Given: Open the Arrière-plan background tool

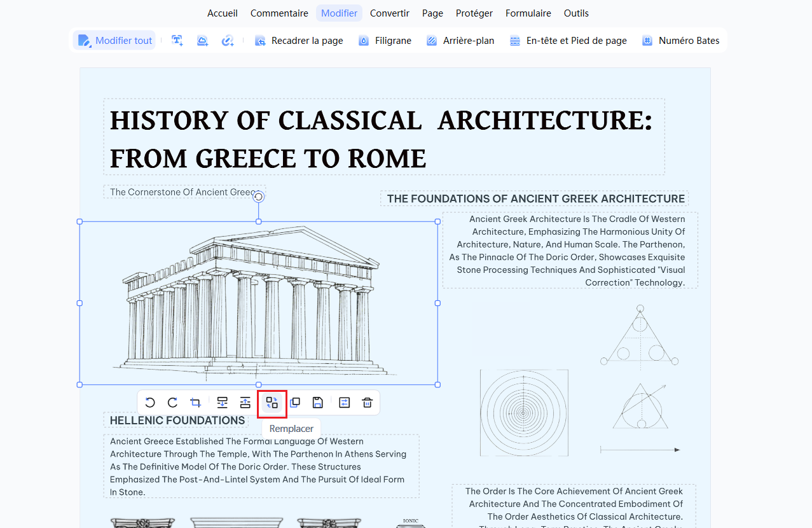Looking at the screenshot, I should pyautogui.click(x=460, y=41).
